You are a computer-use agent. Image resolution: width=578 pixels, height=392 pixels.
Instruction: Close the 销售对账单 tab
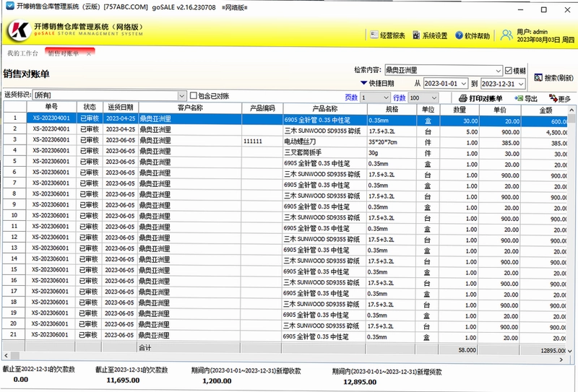pos(89,54)
